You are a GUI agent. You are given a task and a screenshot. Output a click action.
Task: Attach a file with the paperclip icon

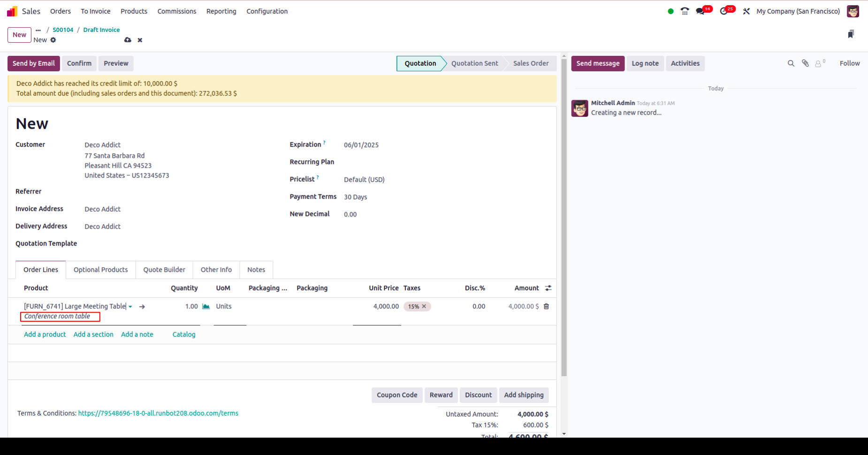[805, 63]
